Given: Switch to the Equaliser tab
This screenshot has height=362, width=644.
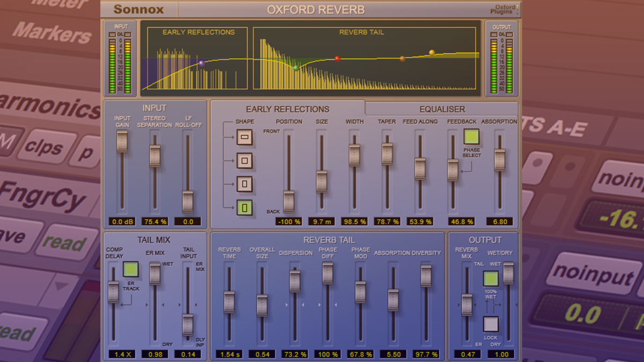Looking at the screenshot, I should [442, 109].
